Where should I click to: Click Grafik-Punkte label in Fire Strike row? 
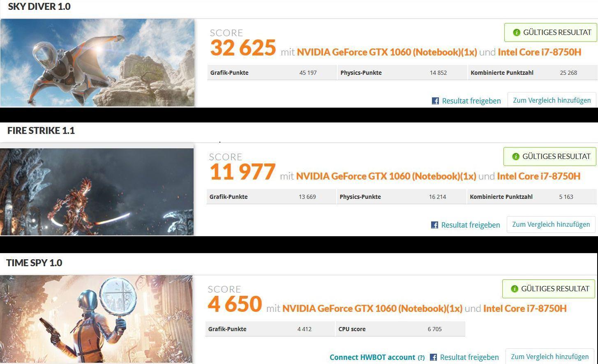[x=229, y=197]
